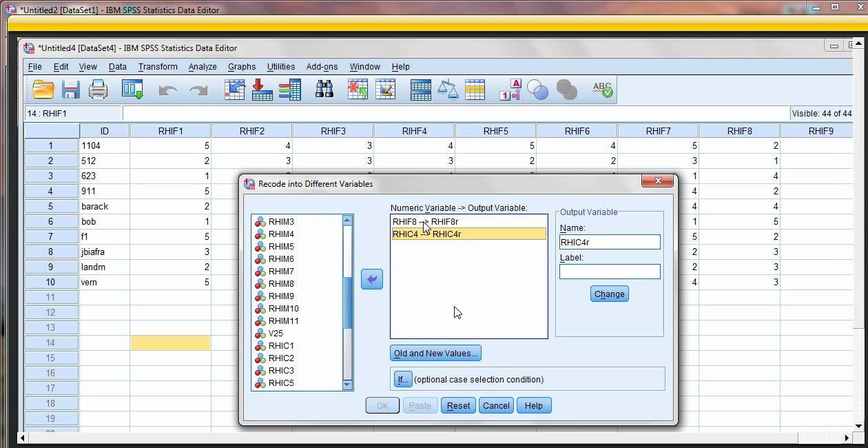Open the Analyze menu

(x=203, y=67)
